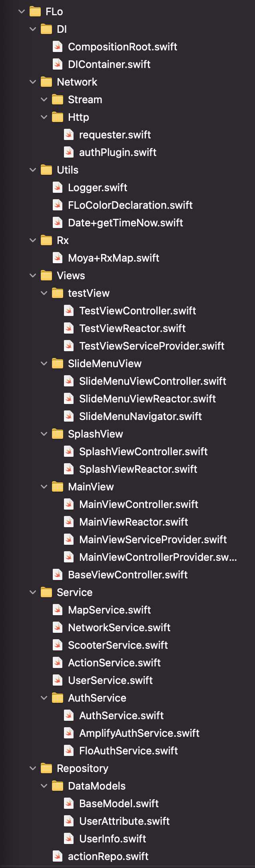Click the Swift icon beside BaseViewController.swift
Image resolution: width=255 pixels, height=868 pixels.
[x=58, y=575]
